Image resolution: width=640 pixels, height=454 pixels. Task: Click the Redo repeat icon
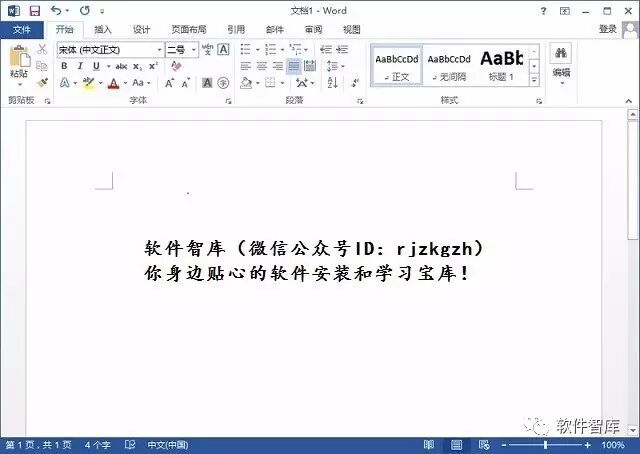click(84, 11)
